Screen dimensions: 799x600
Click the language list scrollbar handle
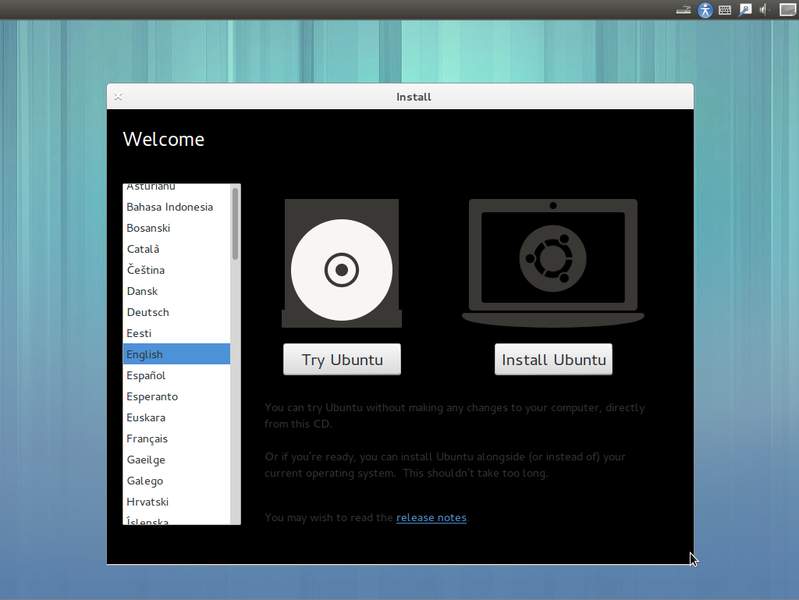(235, 224)
